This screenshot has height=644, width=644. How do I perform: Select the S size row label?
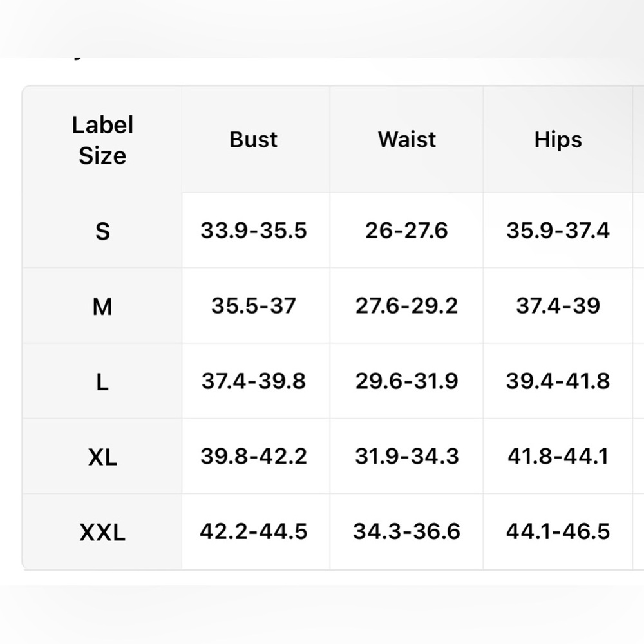(x=102, y=231)
